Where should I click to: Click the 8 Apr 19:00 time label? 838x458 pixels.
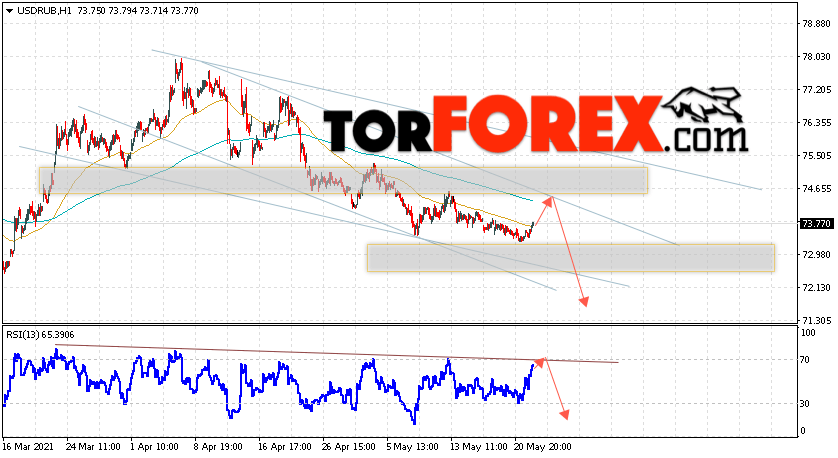click(x=218, y=446)
